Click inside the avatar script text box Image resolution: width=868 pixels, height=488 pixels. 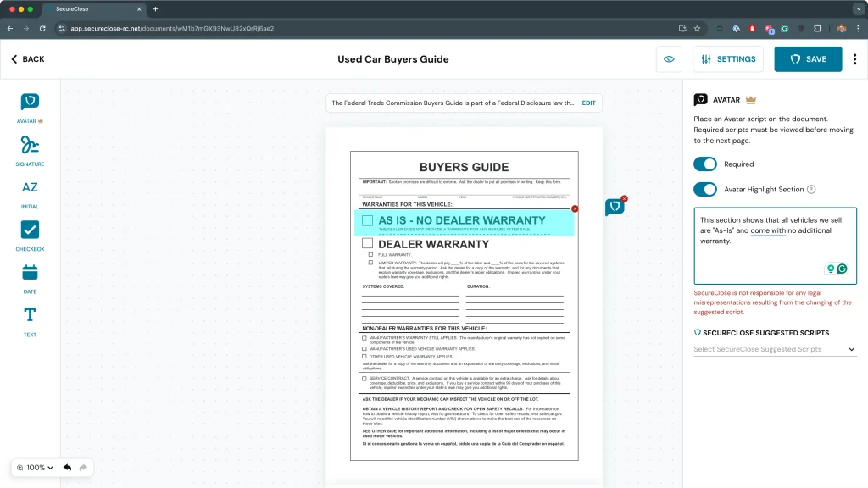click(x=775, y=246)
